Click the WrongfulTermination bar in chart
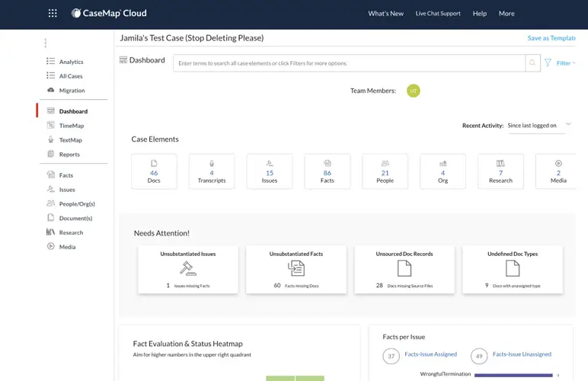Image resolution: width=588 pixels, height=381 pixels. click(x=514, y=375)
